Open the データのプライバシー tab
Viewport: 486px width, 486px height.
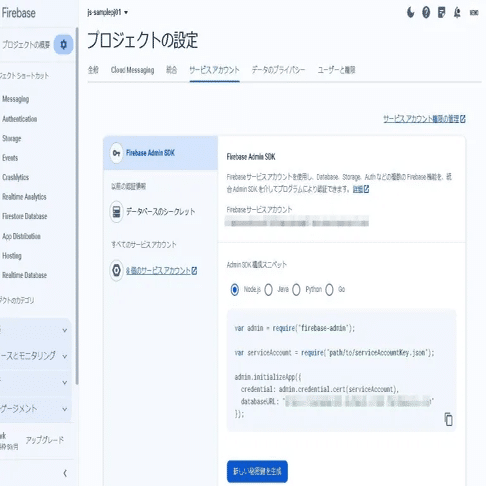278,70
